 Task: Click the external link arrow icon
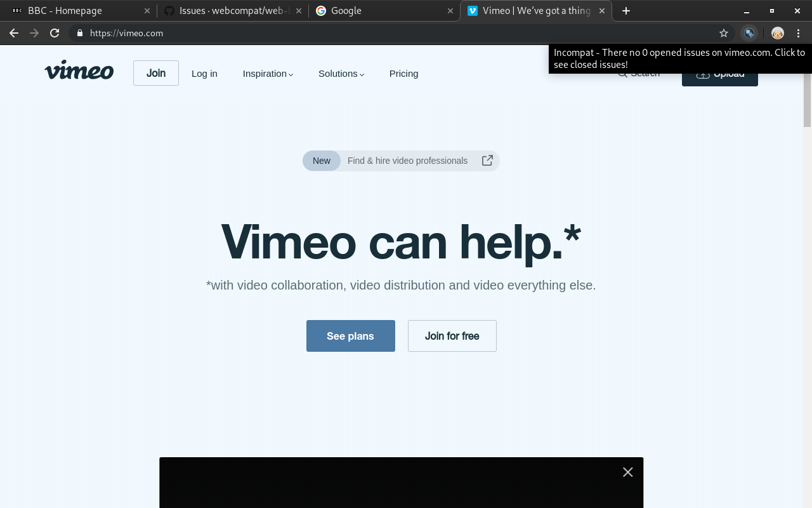[487, 161]
